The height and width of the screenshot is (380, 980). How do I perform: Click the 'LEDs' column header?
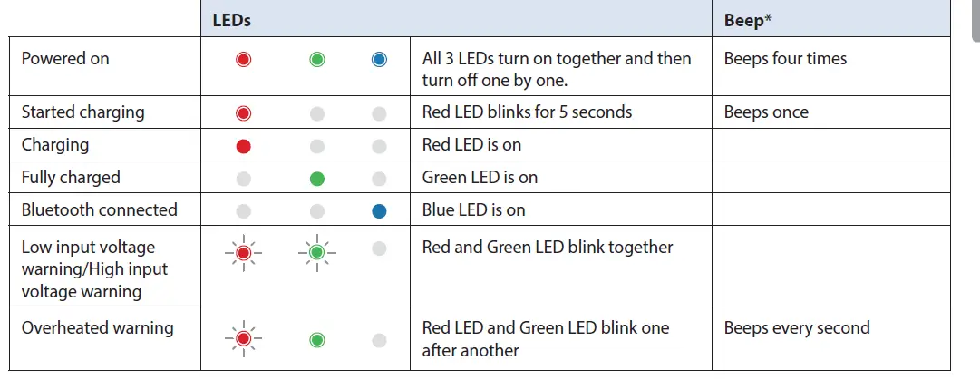(x=231, y=19)
